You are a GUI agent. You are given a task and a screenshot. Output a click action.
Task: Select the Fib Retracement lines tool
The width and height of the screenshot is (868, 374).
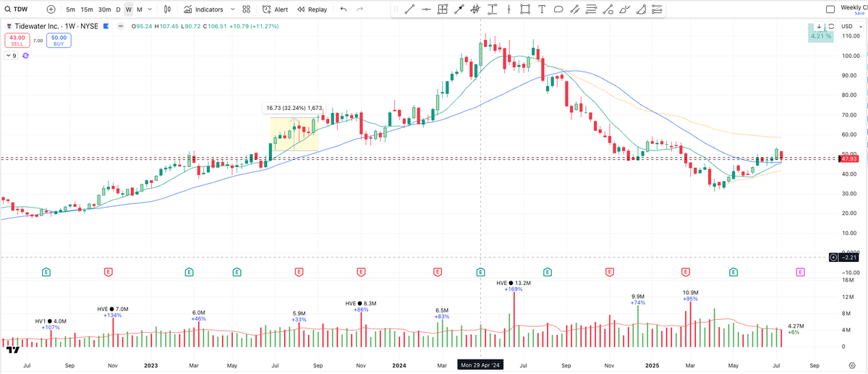pyautogui.click(x=591, y=9)
